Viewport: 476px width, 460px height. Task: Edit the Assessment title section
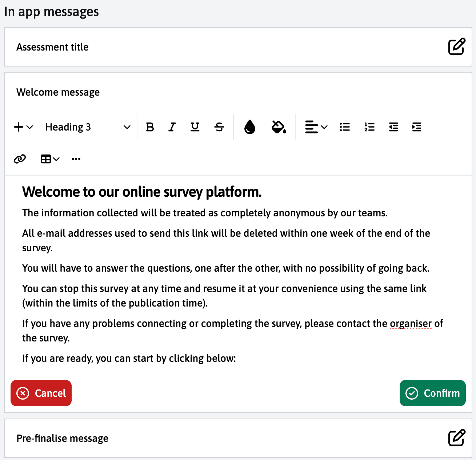pyautogui.click(x=456, y=47)
